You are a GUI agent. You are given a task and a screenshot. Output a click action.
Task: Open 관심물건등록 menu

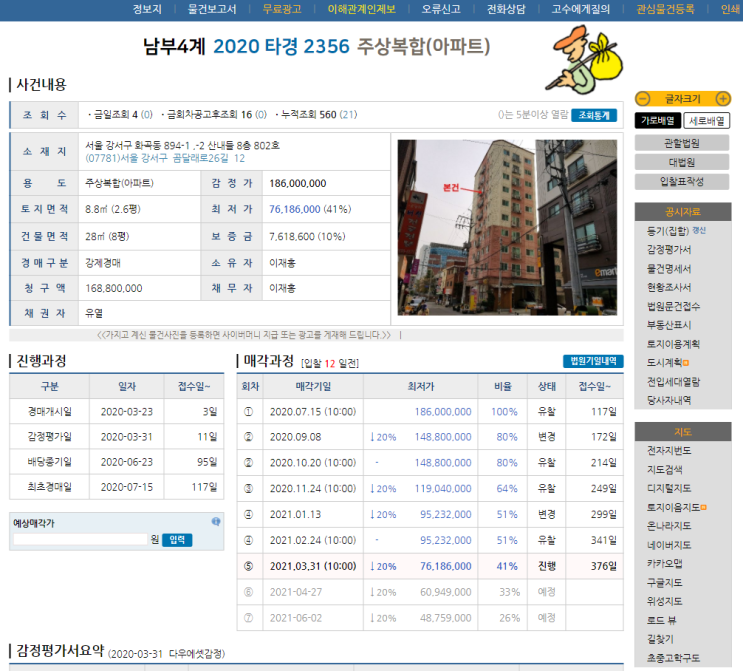[665, 9]
